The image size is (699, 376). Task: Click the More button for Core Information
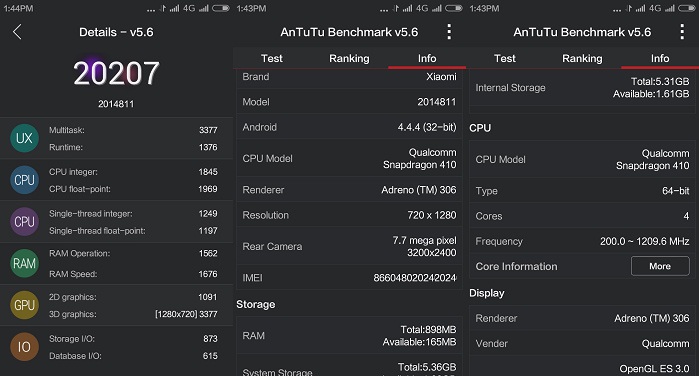tap(660, 266)
